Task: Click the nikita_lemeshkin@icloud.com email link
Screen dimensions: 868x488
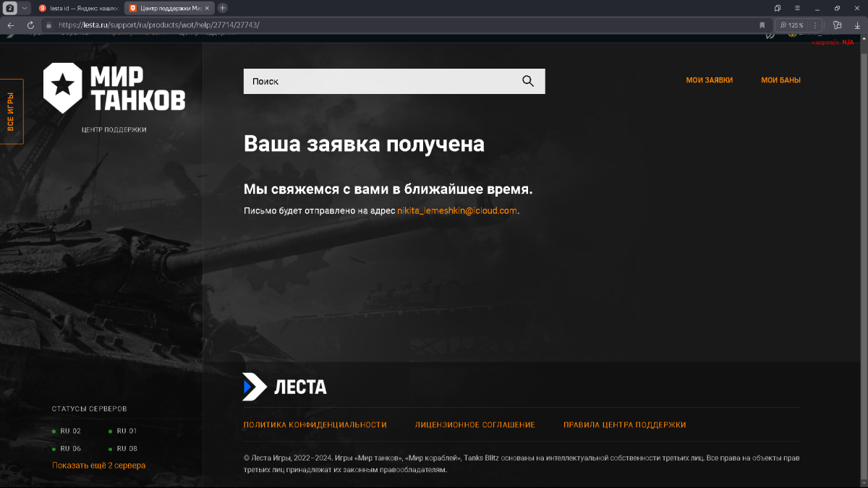Action: (x=457, y=211)
